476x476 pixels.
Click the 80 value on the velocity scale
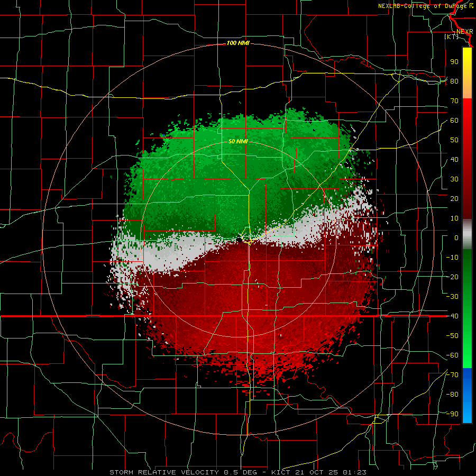pos(454,81)
